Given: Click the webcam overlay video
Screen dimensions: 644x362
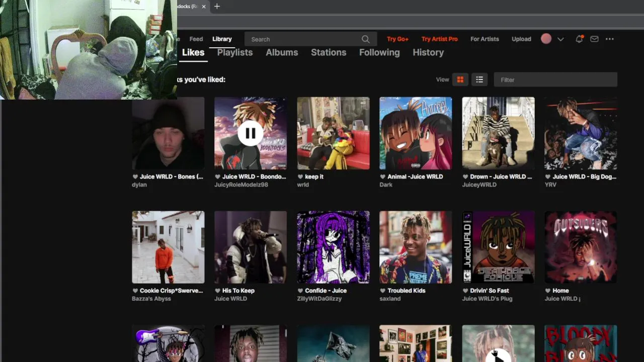Looking at the screenshot, I should click(x=89, y=49).
